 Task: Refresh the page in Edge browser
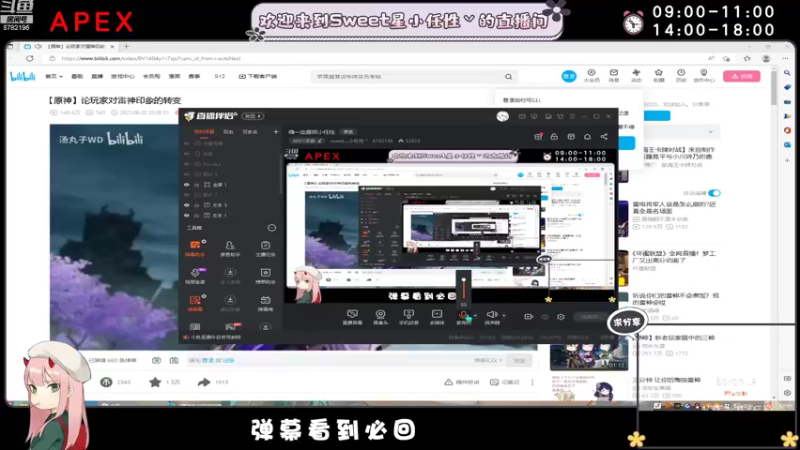(x=30, y=59)
